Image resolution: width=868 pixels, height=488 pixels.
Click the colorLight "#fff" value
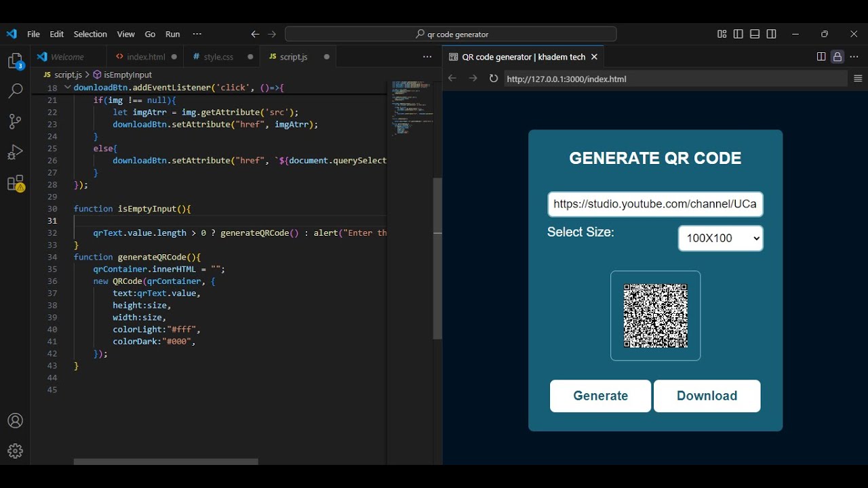(x=182, y=329)
